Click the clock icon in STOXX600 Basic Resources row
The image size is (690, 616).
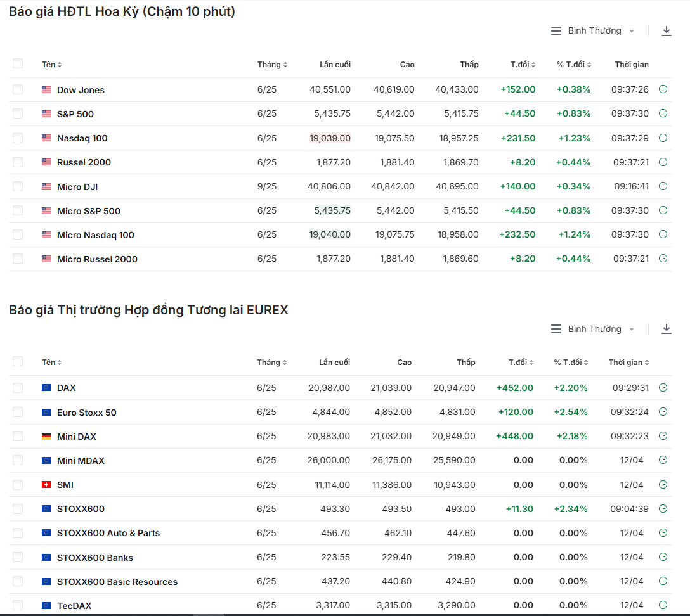click(x=663, y=581)
